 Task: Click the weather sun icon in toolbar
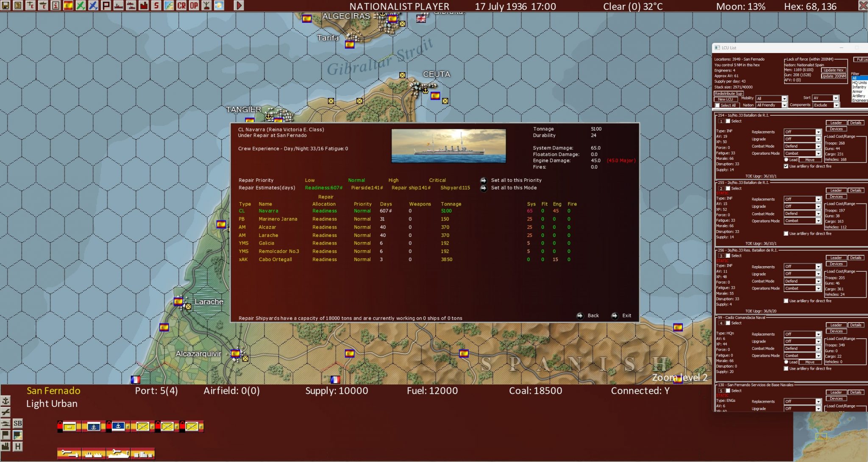(x=219, y=6)
